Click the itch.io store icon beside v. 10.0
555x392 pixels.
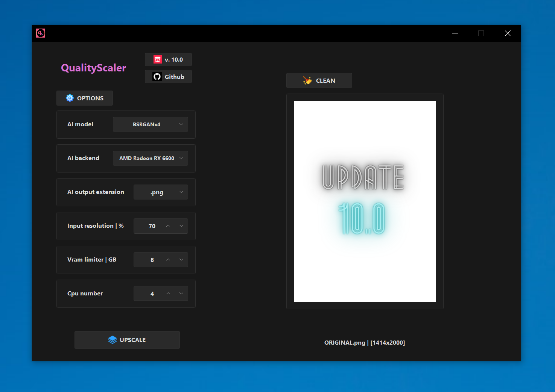point(157,59)
